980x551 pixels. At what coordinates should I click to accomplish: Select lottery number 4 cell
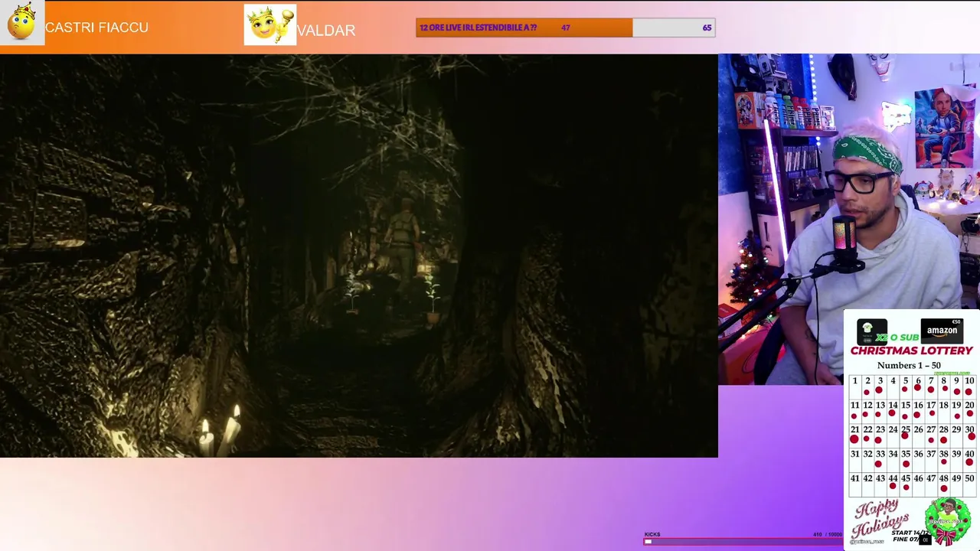893,386
